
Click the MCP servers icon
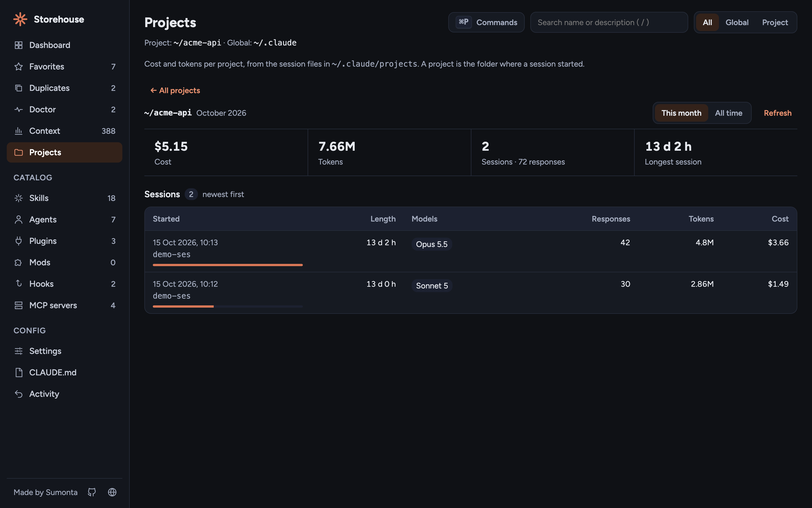click(18, 305)
